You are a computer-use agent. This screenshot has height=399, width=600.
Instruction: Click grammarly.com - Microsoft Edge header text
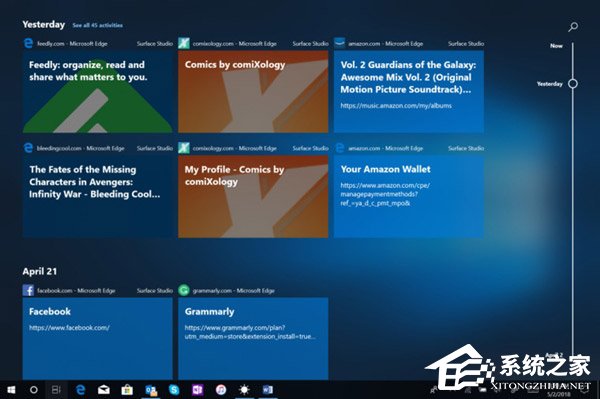233,291
